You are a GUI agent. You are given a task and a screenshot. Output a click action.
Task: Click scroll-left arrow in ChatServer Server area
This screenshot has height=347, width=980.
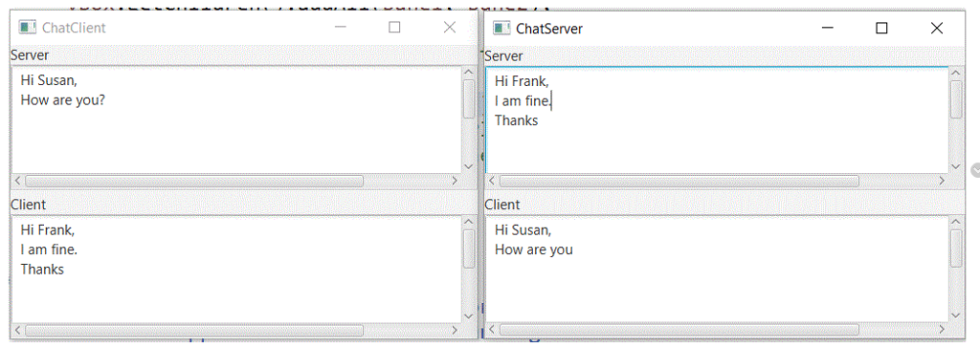pos(493,181)
